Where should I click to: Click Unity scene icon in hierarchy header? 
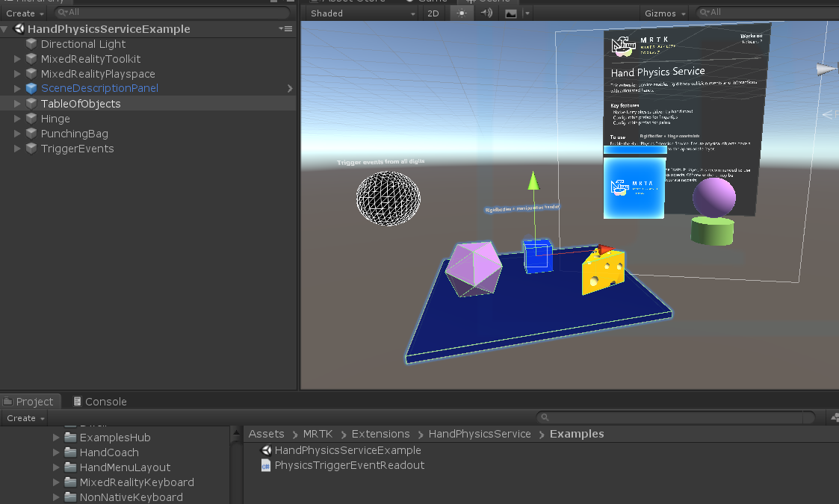(19, 28)
